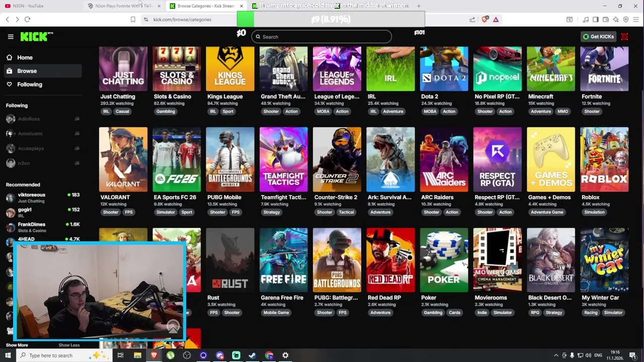
Task: Click the Cards tag under Poker
Action: [454, 313]
